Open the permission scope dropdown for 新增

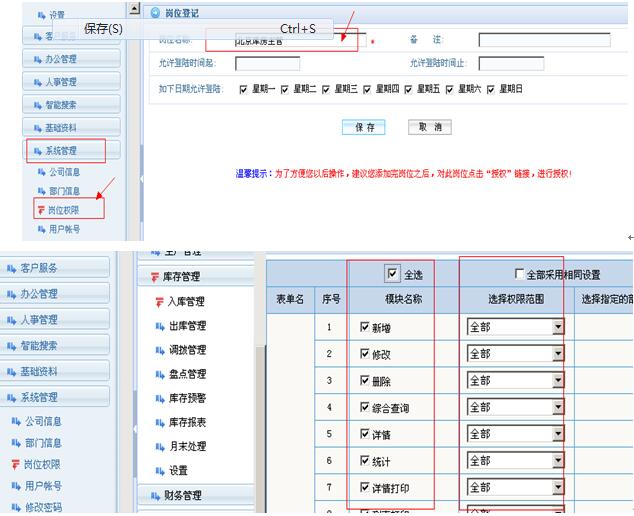558,327
